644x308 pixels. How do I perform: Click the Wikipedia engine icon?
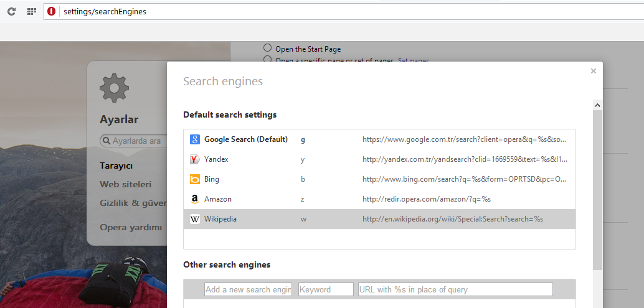[x=195, y=220]
